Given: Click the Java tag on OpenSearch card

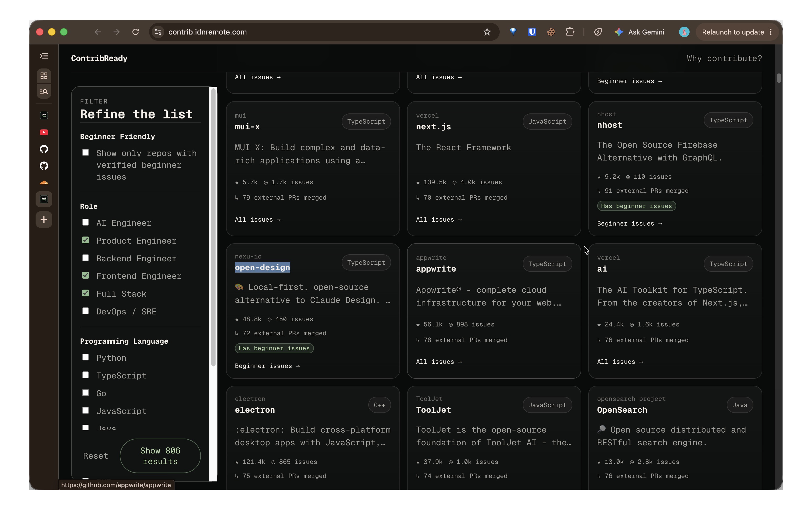Looking at the screenshot, I should pyautogui.click(x=740, y=405).
